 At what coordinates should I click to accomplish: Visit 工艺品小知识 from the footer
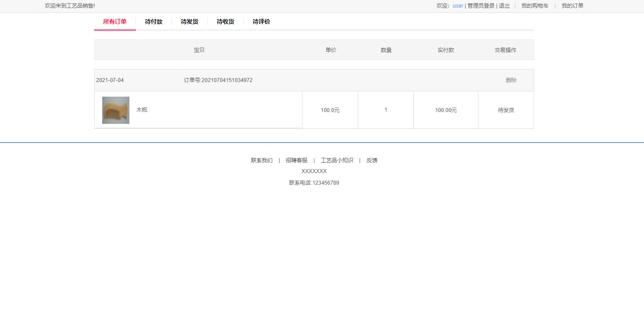(337, 160)
